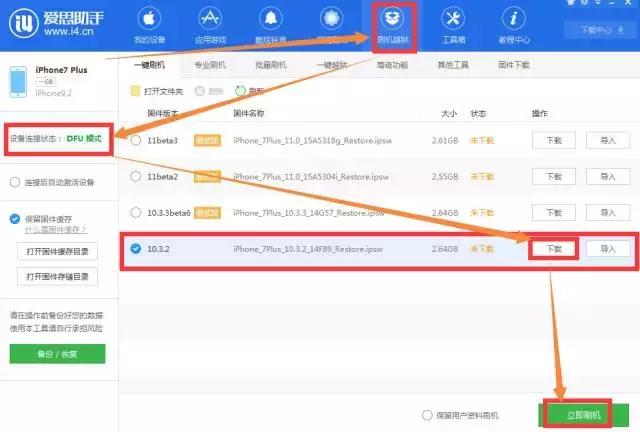Import firmware in the 10.3.2 row
The image size is (640, 432).
(x=608, y=249)
